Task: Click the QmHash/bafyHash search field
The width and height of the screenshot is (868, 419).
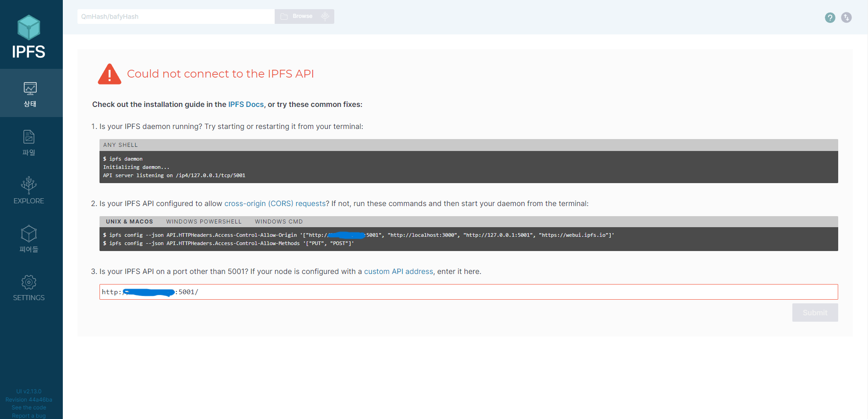Action: 176,17
